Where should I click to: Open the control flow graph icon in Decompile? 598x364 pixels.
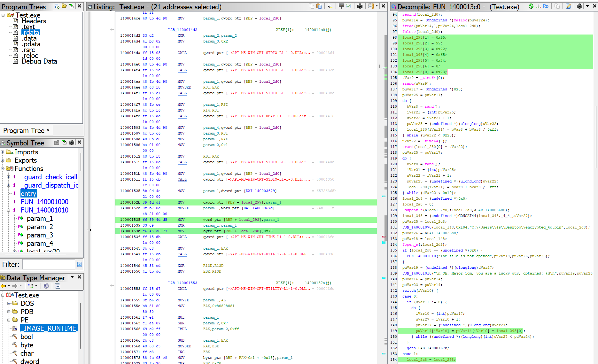[x=538, y=6]
